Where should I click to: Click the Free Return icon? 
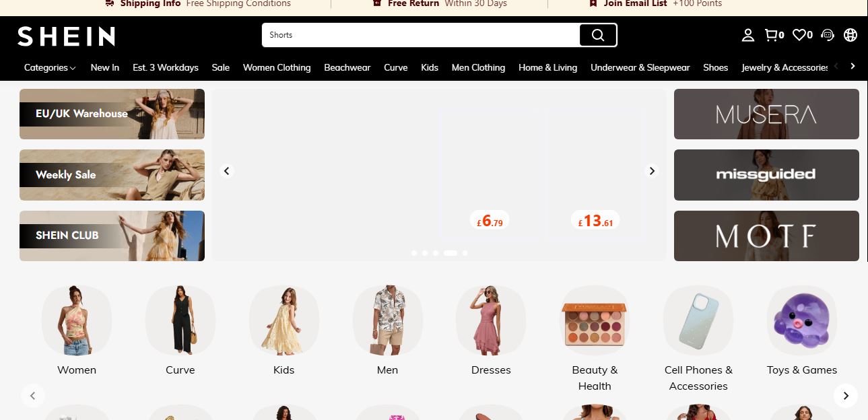[x=378, y=3]
